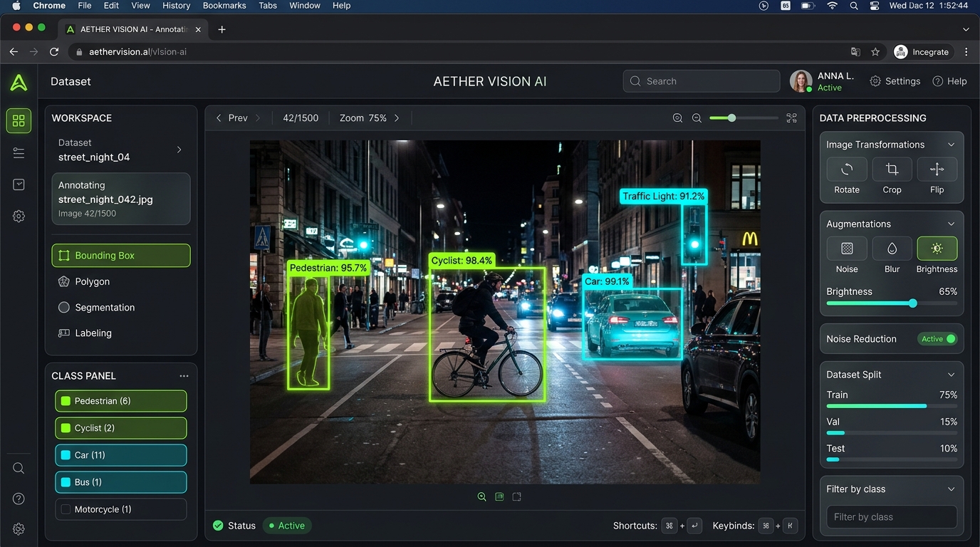Open the sidebar help question icon

(x=19, y=499)
